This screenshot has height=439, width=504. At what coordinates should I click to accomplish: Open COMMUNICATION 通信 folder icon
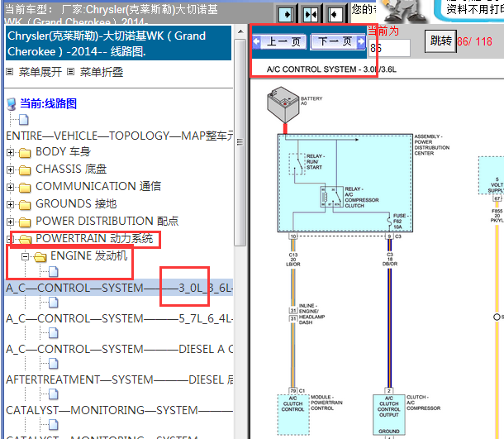click(x=25, y=187)
